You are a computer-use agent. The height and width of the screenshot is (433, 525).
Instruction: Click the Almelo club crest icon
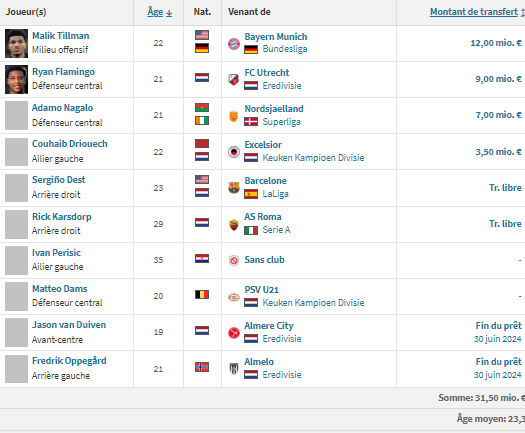234,369
